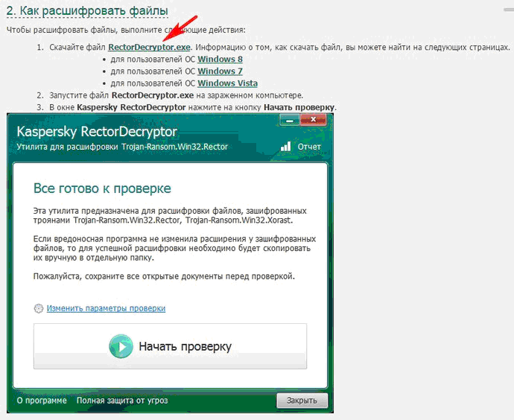Click the bar chart report icon
Viewport: 514px width, 420px height.
[x=286, y=146]
